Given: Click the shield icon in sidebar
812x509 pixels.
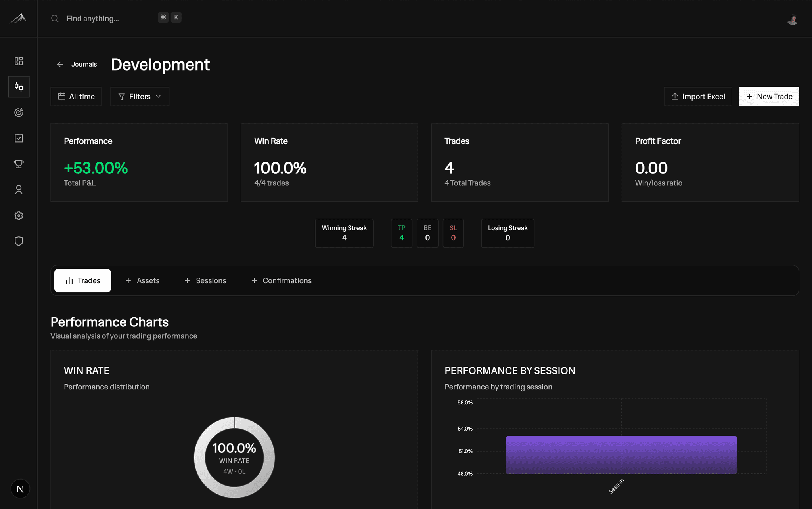Looking at the screenshot, I should click(19, 241).
